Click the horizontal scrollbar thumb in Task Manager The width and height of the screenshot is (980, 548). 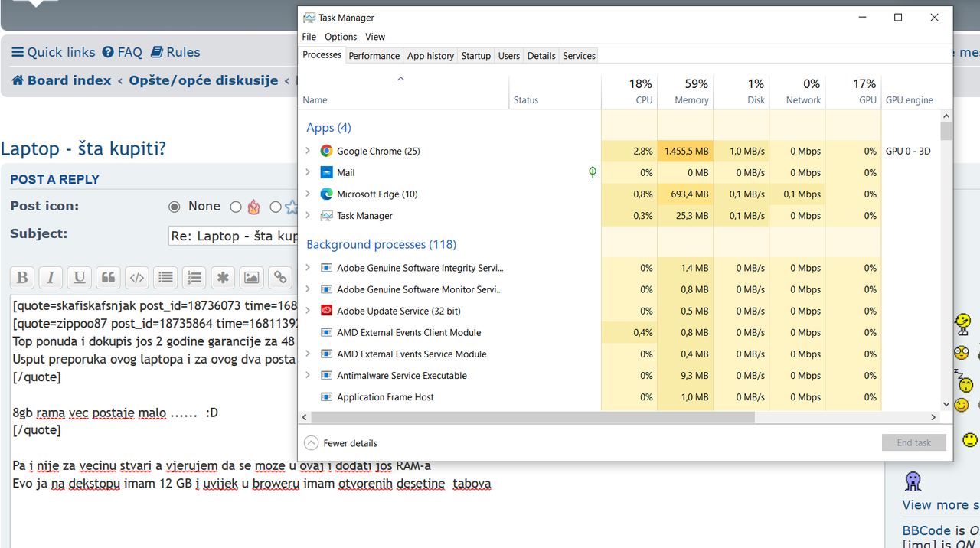pos(533,417)
